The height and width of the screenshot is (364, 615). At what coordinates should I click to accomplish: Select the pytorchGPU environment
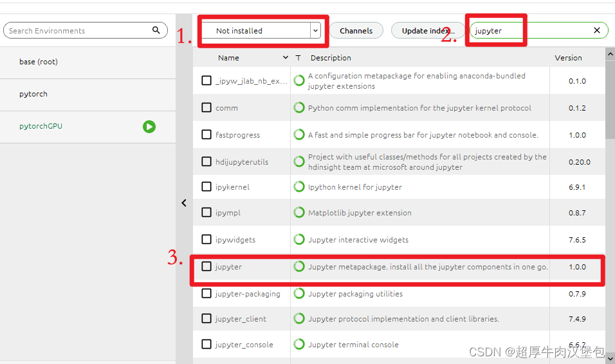tap(88, 127)
